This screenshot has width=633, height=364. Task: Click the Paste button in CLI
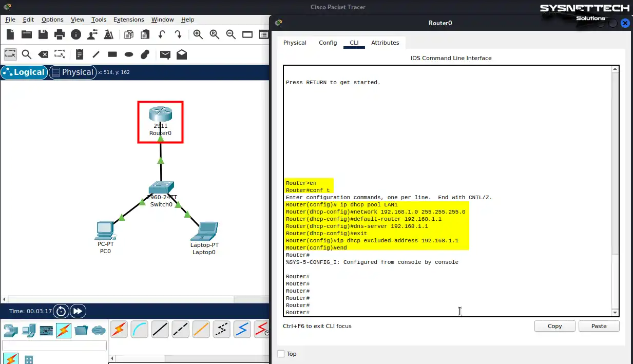599,326
